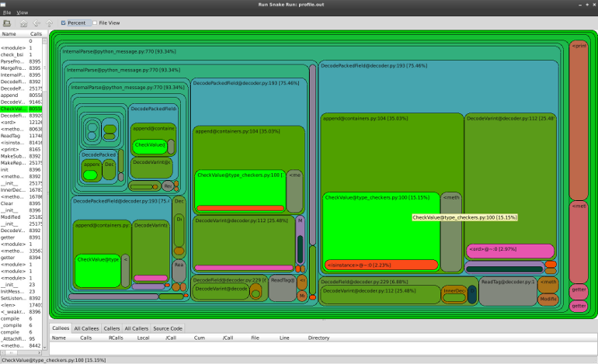Screen dimensions: 598x364
Task: Enable the File View checkbox
Action: (95, 23)
